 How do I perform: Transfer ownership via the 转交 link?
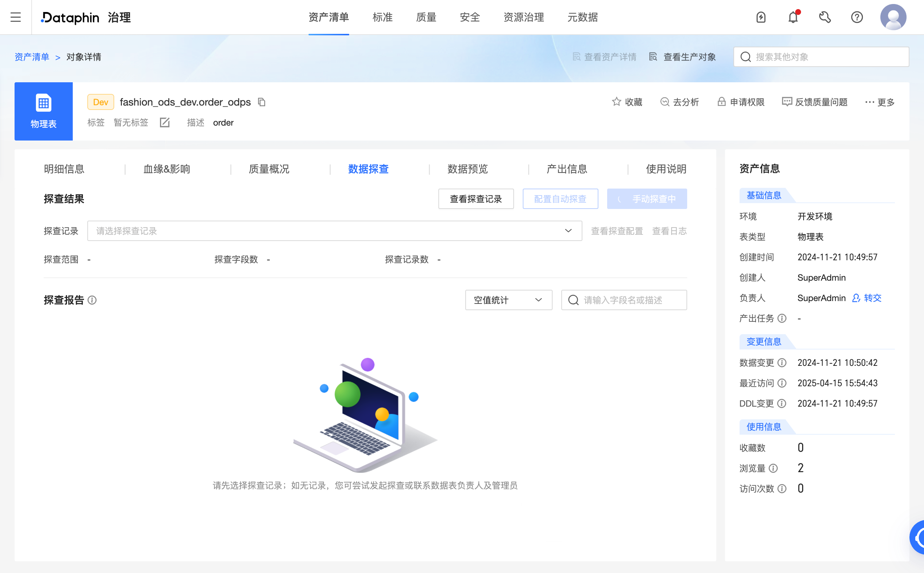pyautogui.click(x=872, y=298)
